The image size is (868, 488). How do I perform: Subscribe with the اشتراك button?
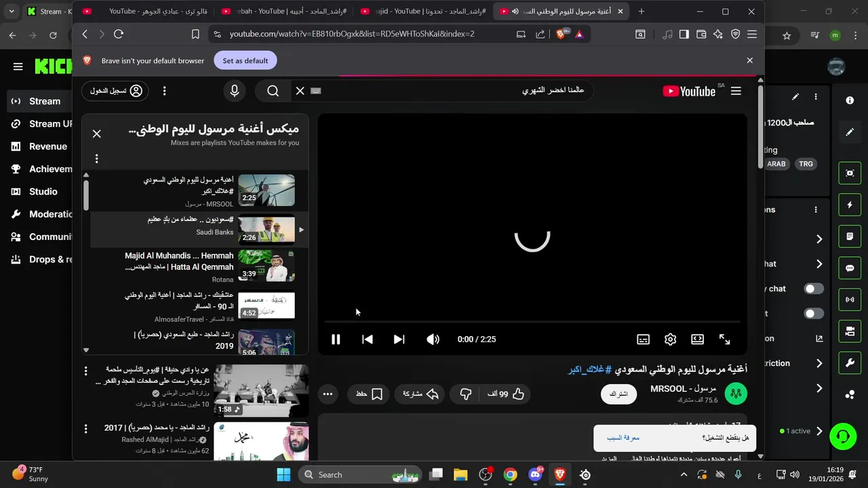618,394
